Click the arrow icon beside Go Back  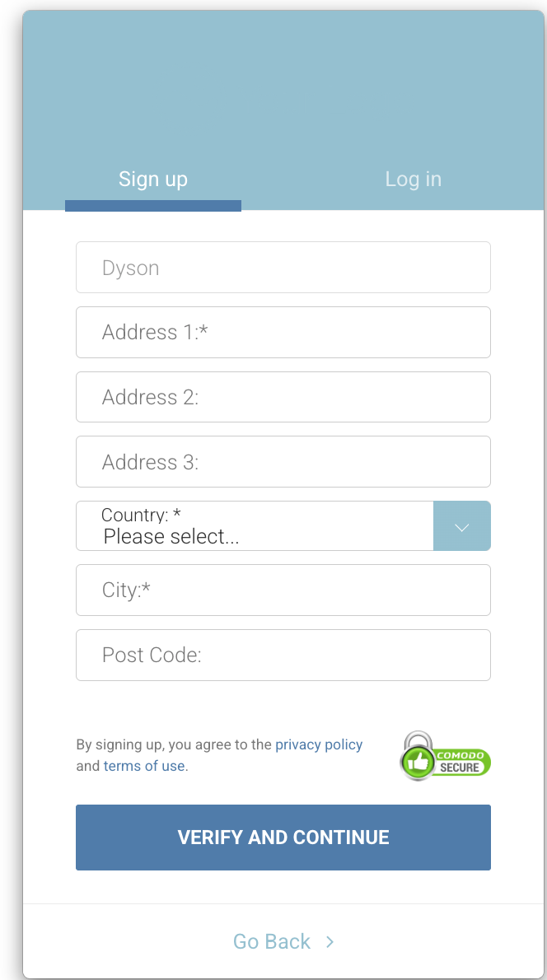click(330, 942)
